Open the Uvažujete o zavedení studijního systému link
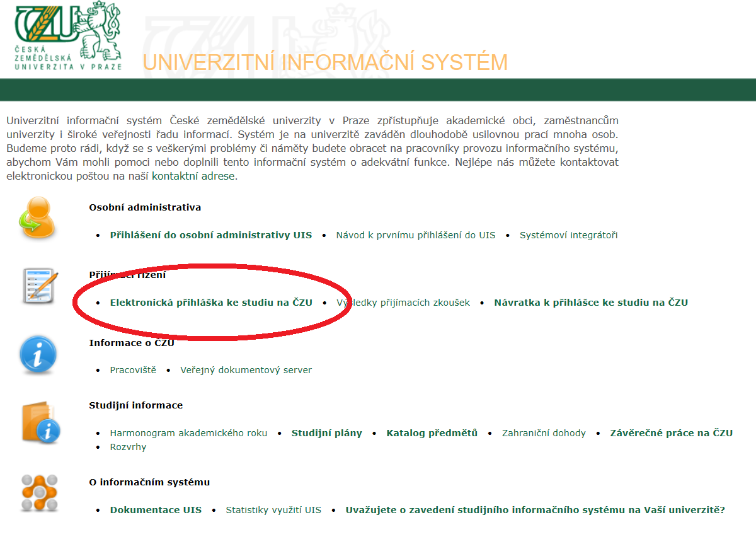Screen dimensions: 756x544 [535, 510]
